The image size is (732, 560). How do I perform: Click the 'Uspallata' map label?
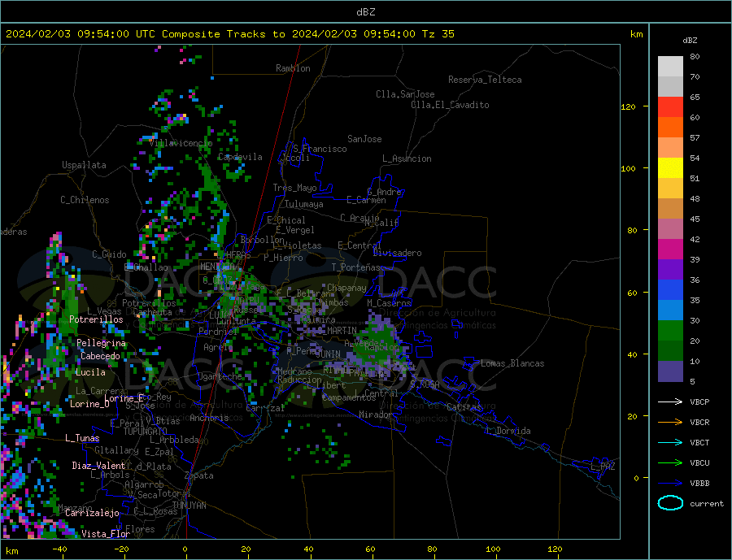(x=84, y=165)
